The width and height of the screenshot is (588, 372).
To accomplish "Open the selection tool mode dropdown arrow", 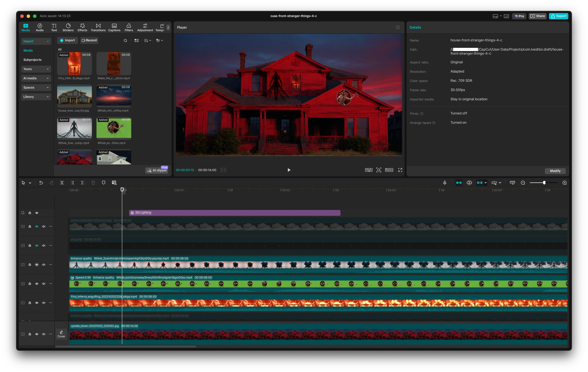I will click(30, 183).
